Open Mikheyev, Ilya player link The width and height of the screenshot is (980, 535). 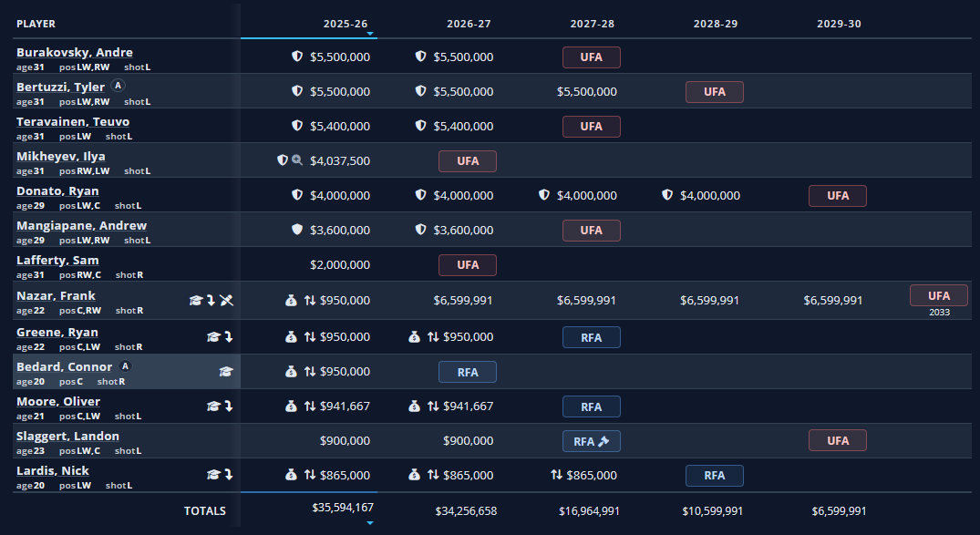[x=61, y=156]
